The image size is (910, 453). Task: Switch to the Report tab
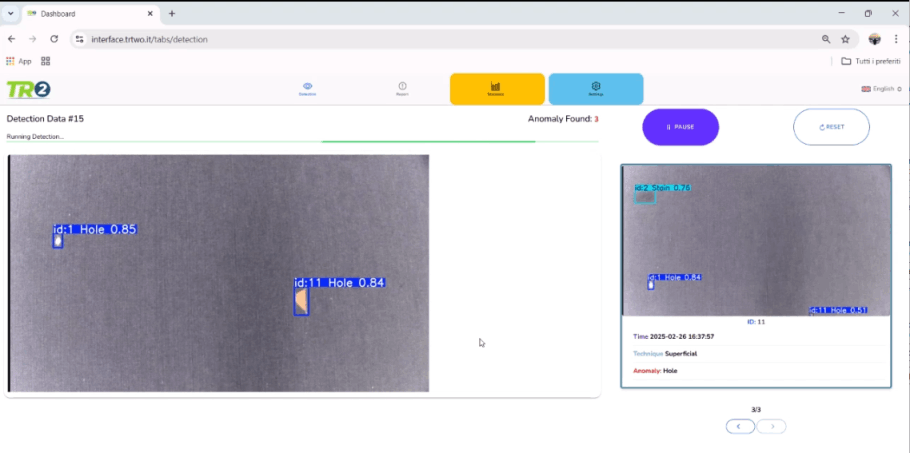pyautogui.click(x=402, y=89)
